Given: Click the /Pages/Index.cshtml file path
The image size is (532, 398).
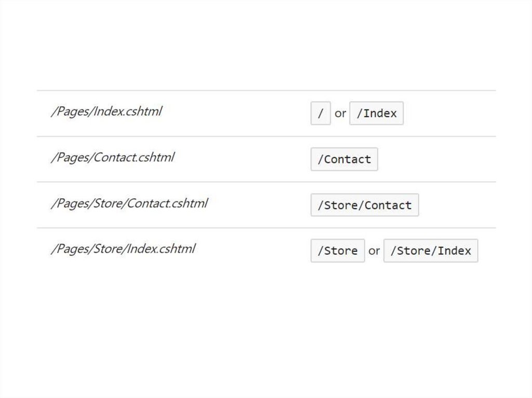Looking at the screenshot, I should click(x=106, y=112).
